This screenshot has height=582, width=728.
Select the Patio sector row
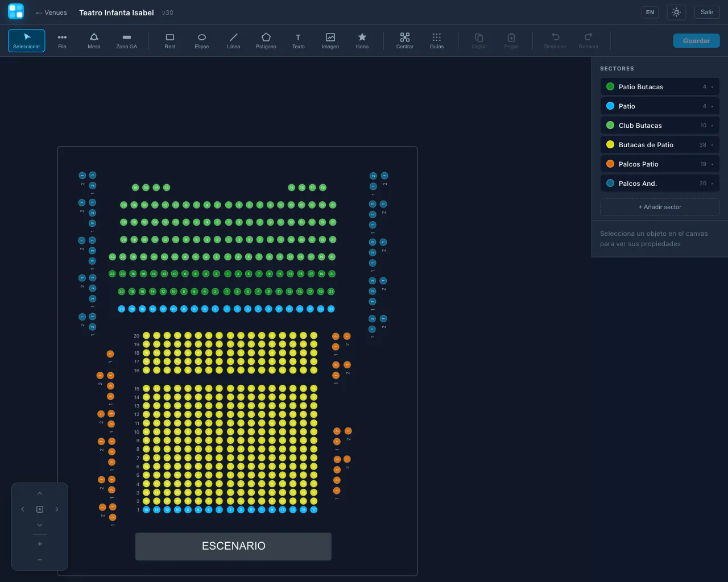coord(660,106)
